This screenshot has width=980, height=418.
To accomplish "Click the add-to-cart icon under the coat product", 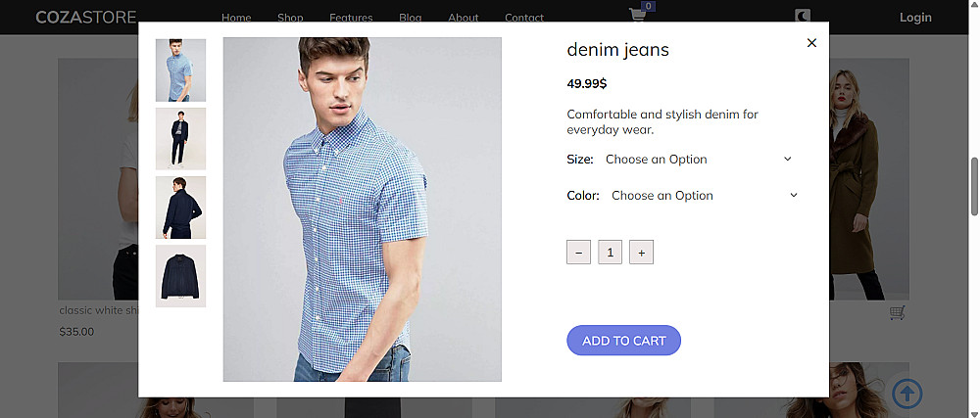I will tap(898, 313).
